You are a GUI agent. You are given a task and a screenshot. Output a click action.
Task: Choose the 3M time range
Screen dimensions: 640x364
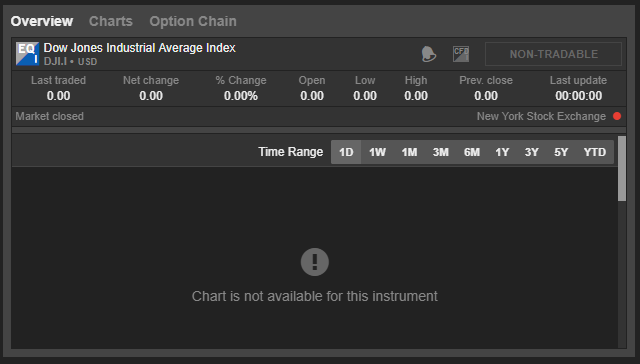440,152
